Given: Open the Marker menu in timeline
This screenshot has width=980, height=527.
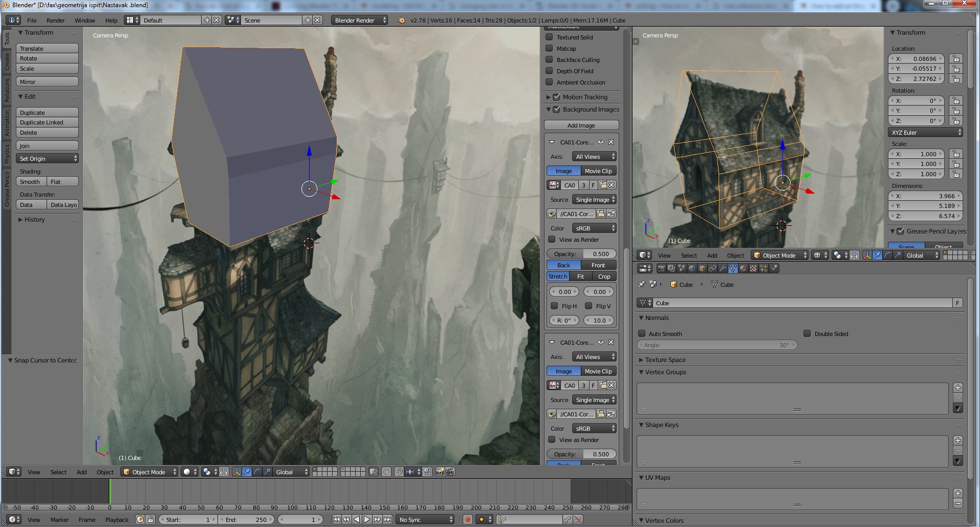Looking at the screenshot, I should 59,519.
